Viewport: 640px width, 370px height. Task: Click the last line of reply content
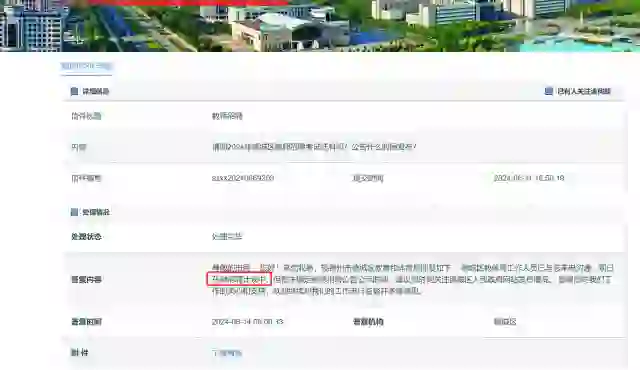(x=316, y=291)
